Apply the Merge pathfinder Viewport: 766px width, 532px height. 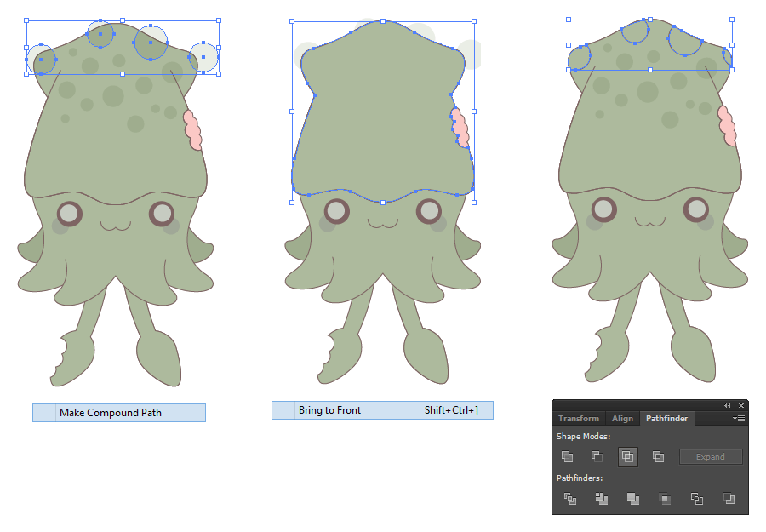click(x=632, y=499)
